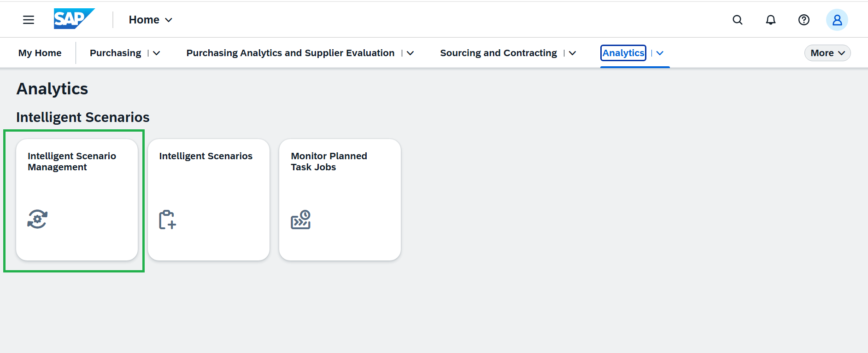This screenshot has width=868, height=353.
Task: Open the user profile avatar
Action: (837, 20)
